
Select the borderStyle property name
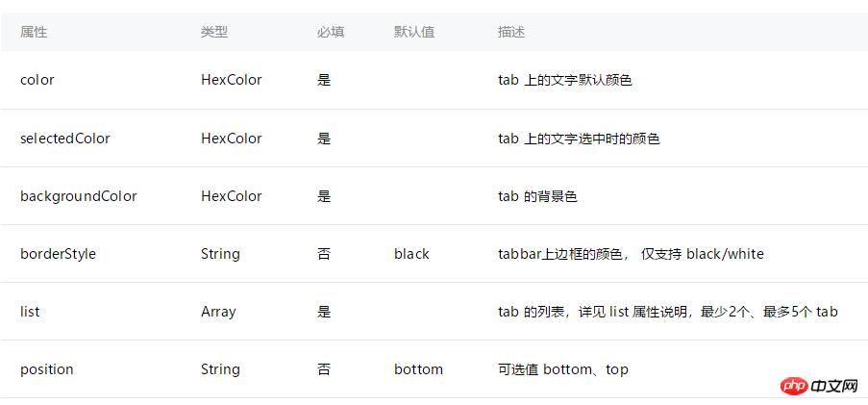(59, 254)
